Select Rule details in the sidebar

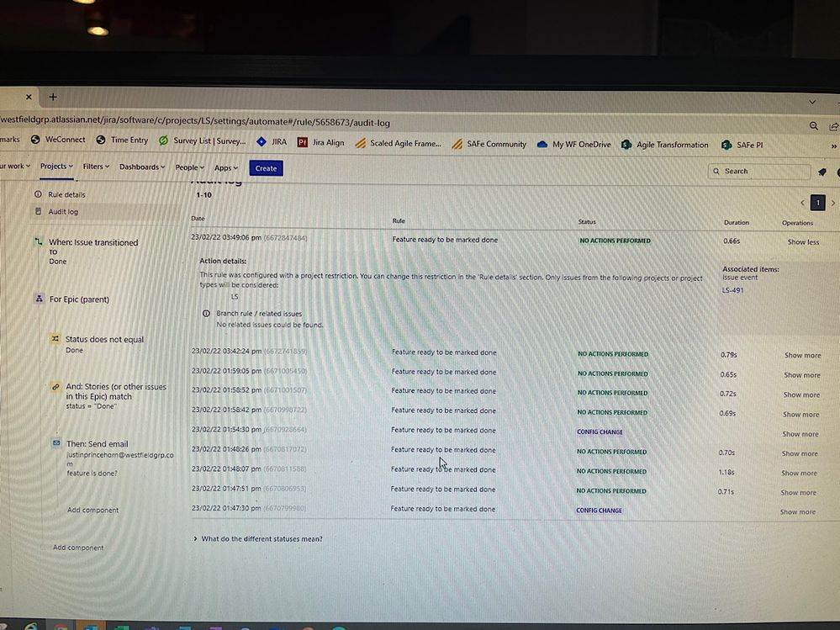66,194
